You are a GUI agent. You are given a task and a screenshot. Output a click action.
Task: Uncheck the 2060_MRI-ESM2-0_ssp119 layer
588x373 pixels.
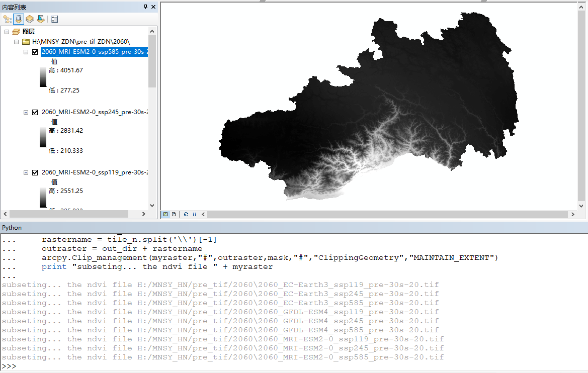35,172
